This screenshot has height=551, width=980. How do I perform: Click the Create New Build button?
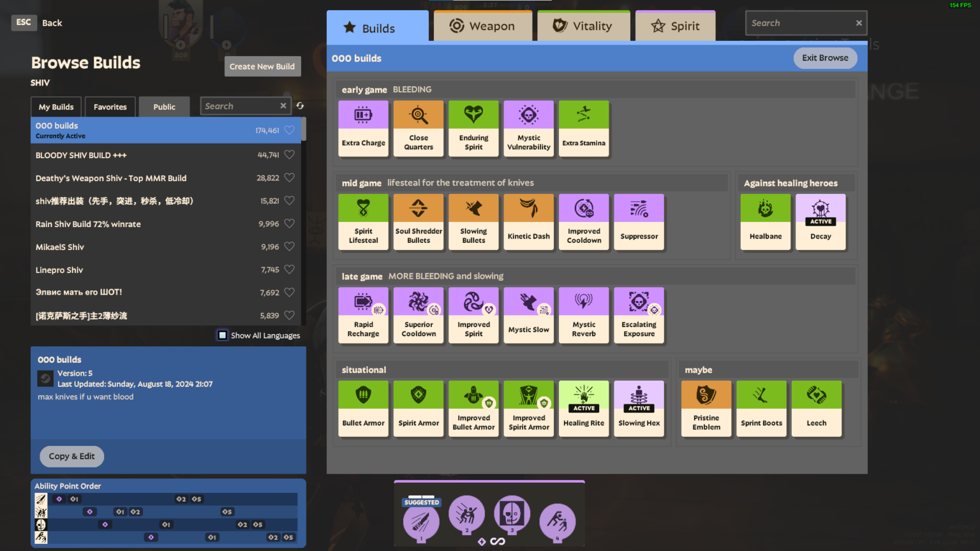262,66
